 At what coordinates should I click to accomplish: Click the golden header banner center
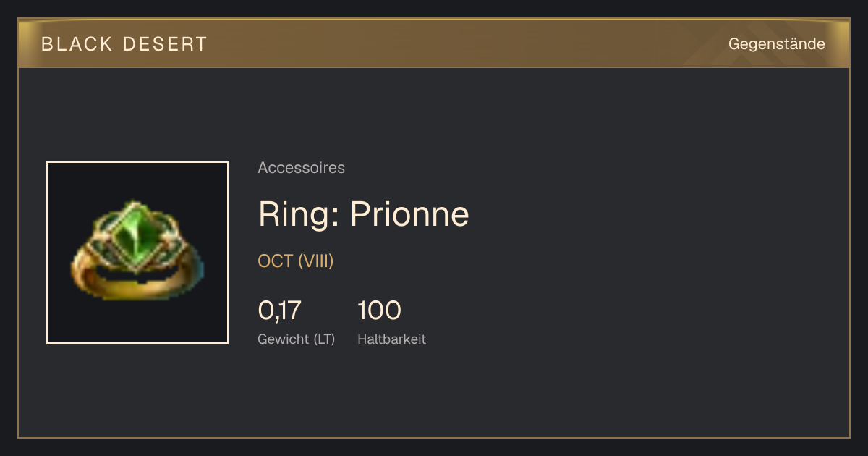coord(434,43)
